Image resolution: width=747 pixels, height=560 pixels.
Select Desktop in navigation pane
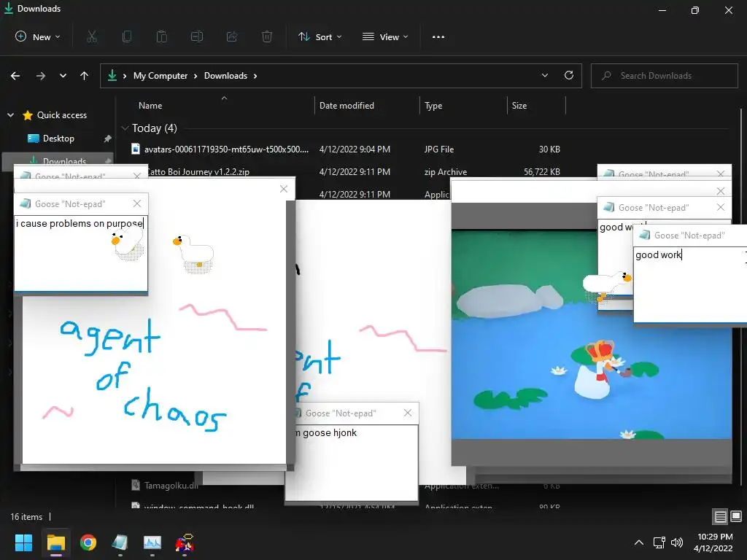[58, 139]
